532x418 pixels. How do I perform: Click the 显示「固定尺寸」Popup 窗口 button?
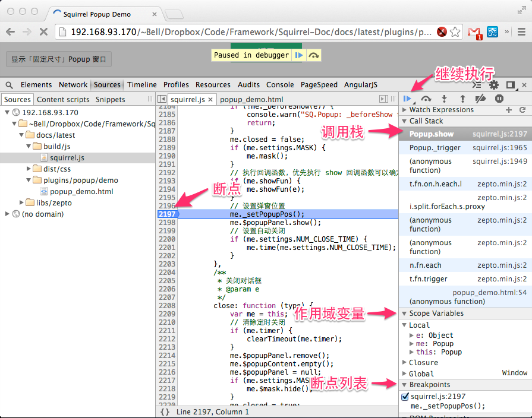pyautogui.click(x=59, y=59)
